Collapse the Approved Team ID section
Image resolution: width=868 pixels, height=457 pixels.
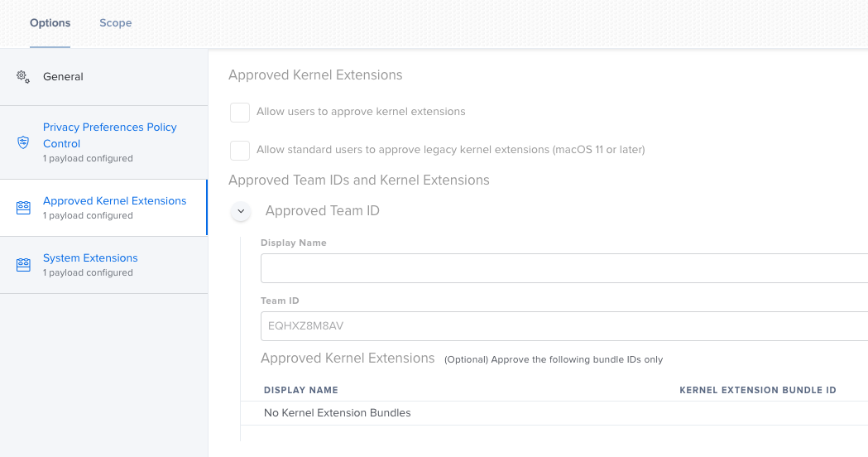(x=241, y=211)
